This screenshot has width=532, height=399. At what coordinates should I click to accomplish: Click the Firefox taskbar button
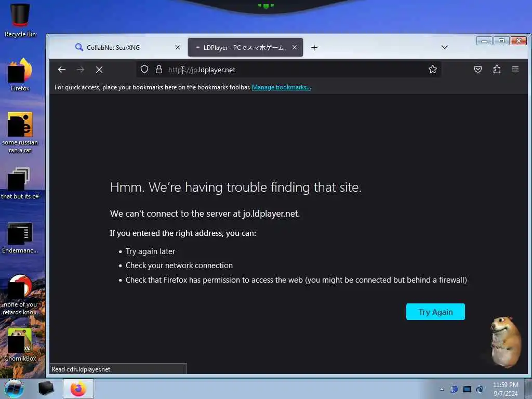click(78, 389)
